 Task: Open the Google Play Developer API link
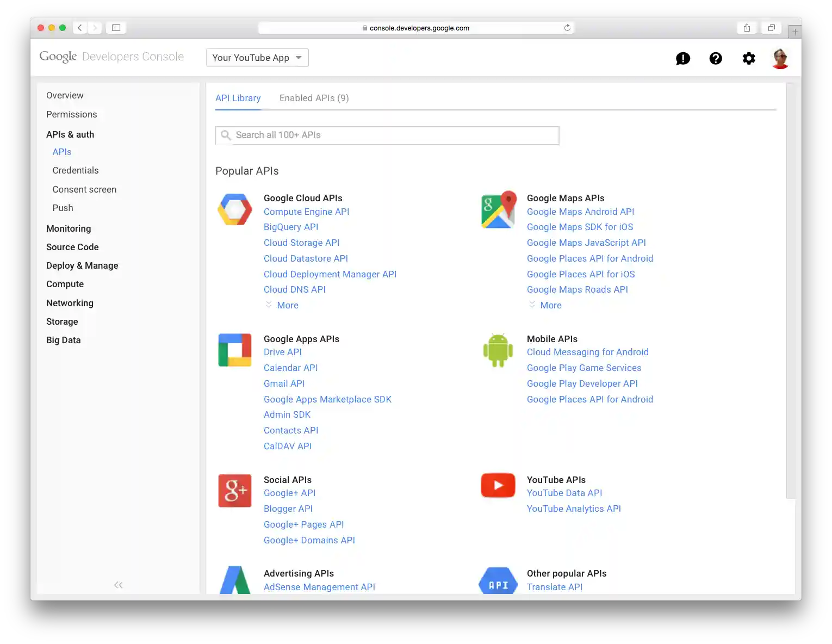tap(582, 383)
